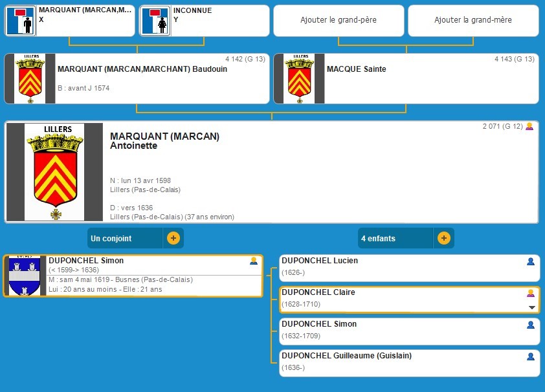The height and width of the screenshot is (392, 545).
Task: Click the Busnes coat of arms thumbnail
Action: pyautogui.click(x=25, y=276)
